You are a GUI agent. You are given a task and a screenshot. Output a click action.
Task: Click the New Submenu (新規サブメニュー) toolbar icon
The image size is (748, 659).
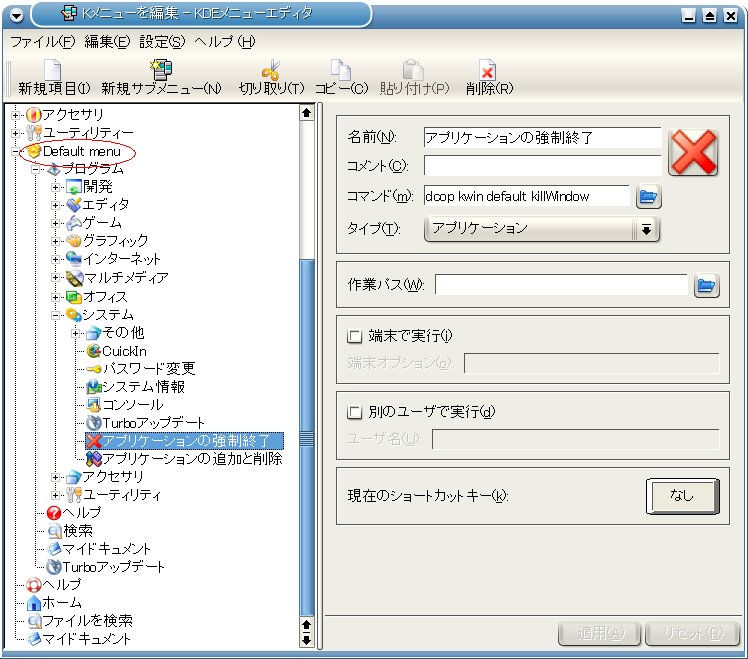coord(161,69)
